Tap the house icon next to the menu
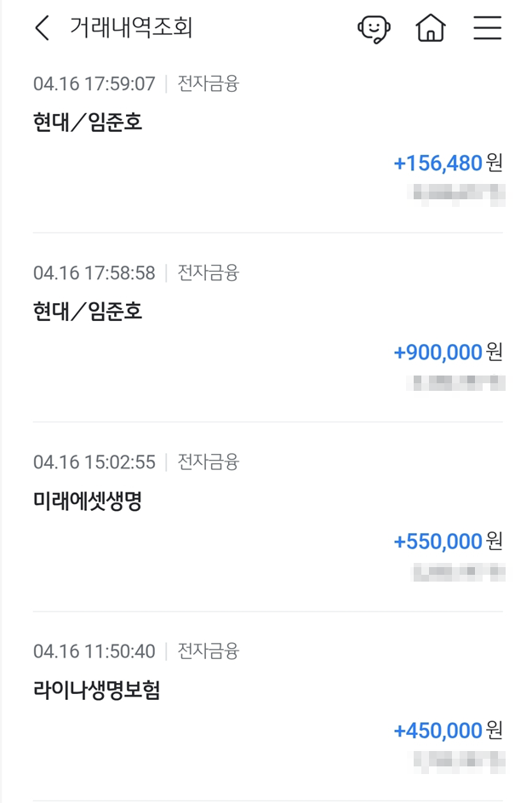The image size is (532, 803). pos(431,28)
